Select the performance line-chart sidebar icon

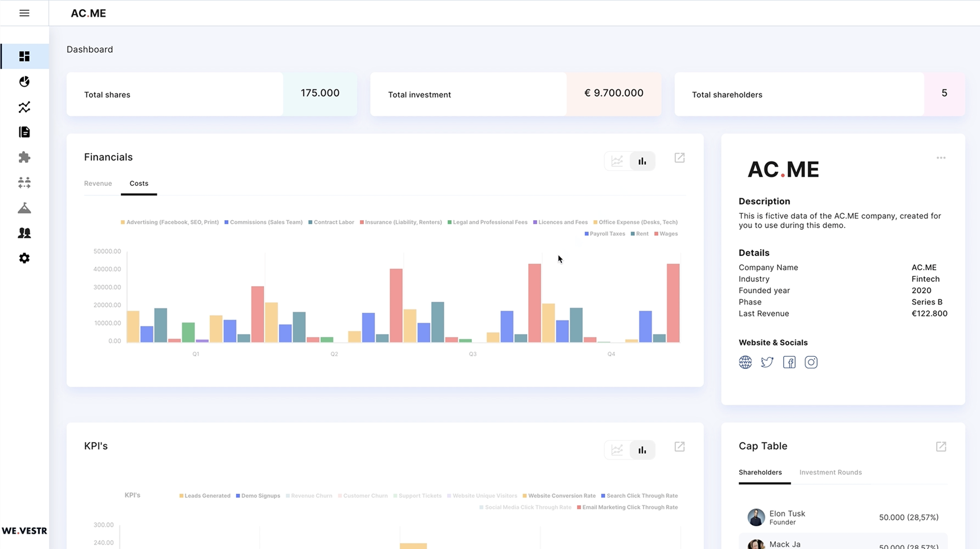[25, 107]
